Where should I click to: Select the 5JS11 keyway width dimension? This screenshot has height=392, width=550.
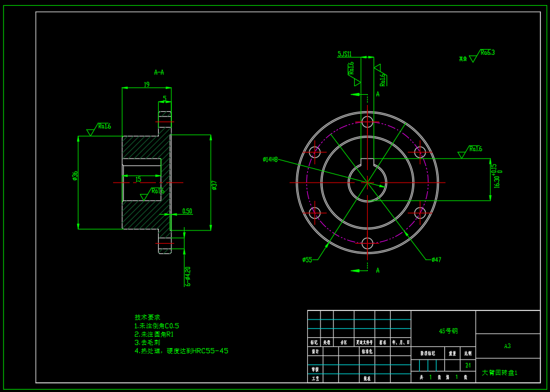coord(344,54)
